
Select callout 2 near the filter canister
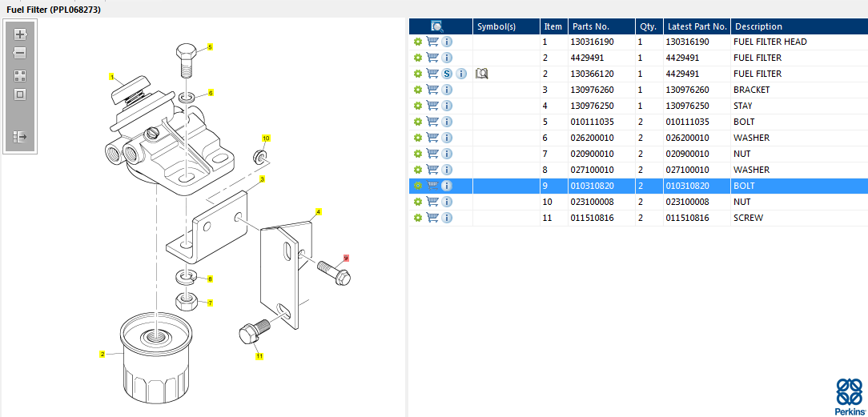pyautogui.click(x=102, y=354)
